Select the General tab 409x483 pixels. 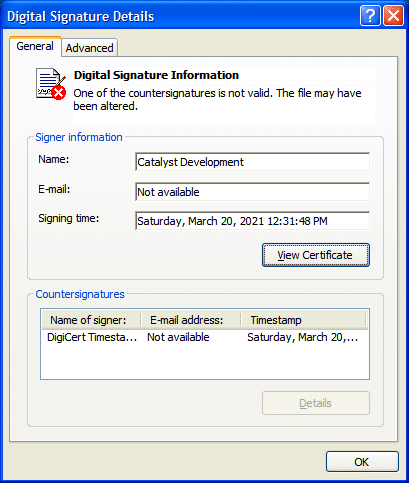tap(35, 46)
